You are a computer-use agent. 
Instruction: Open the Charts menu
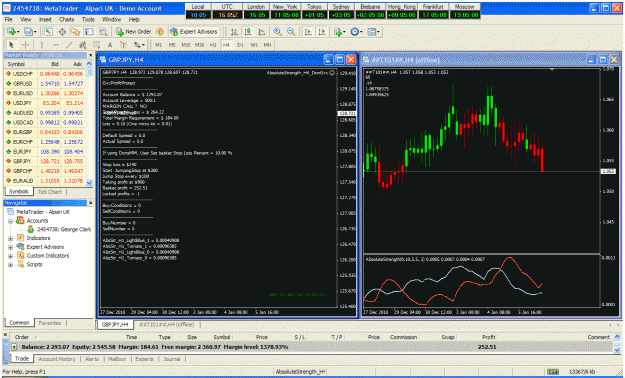pos(67,19)
